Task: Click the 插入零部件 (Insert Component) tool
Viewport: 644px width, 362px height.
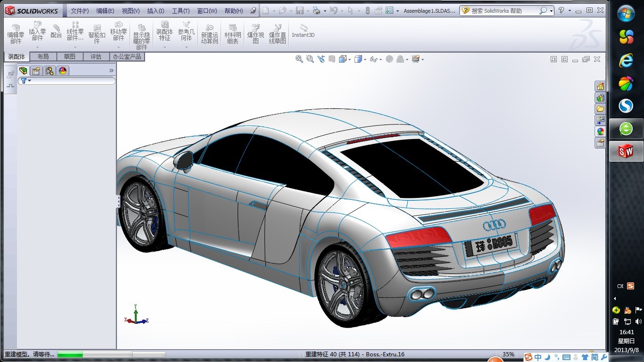Action: [x=37, y=32]
